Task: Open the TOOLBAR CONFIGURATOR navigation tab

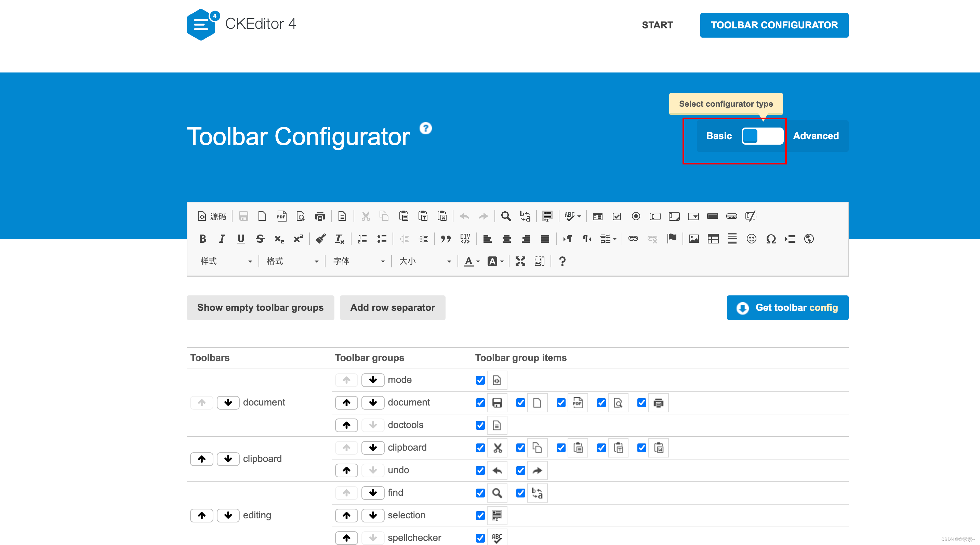Action: [774, 25]
